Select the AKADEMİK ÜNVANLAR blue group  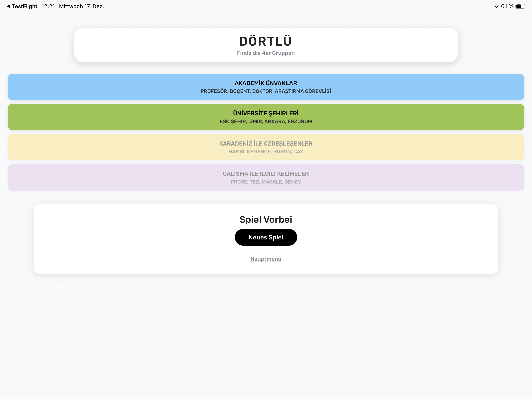click(266, 87)
